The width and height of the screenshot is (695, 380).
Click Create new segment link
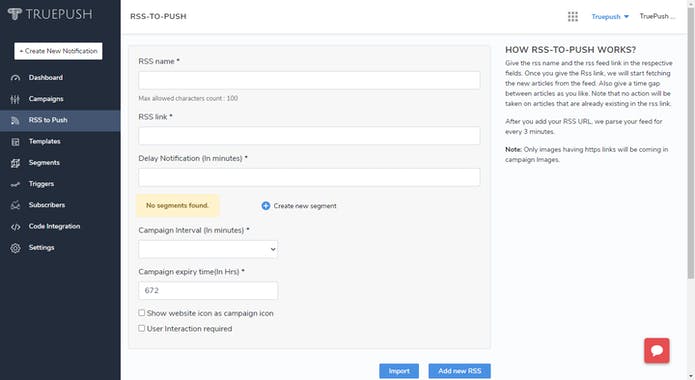[305, 206]
